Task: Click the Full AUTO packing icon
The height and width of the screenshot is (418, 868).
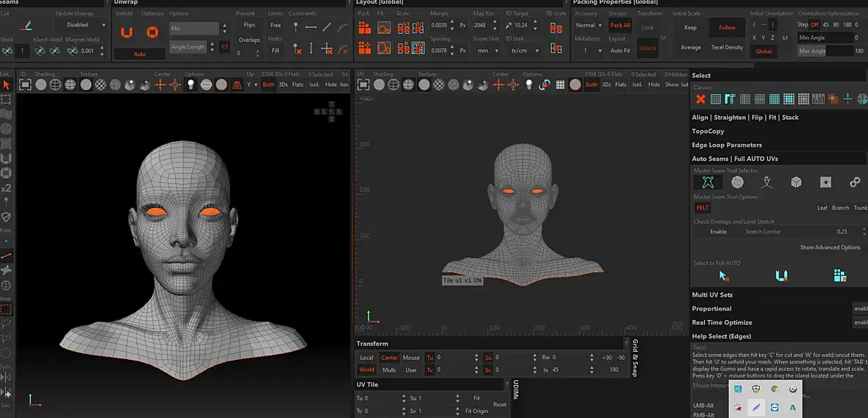Action: point(840,276)
